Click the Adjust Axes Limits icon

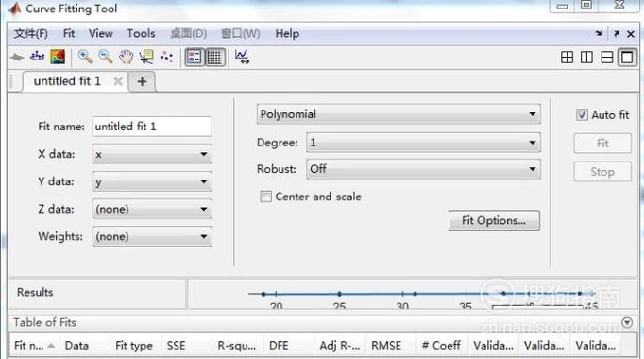[243, 57]
